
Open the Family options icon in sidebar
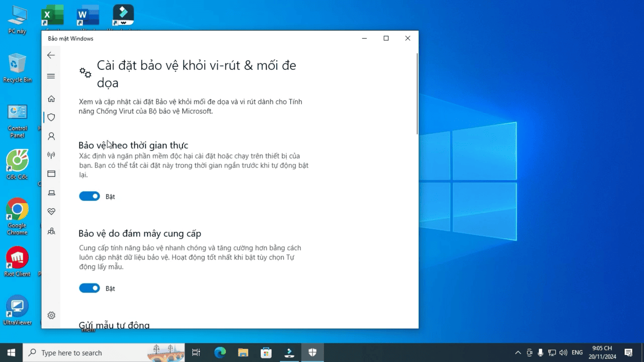tap(51, 231)
